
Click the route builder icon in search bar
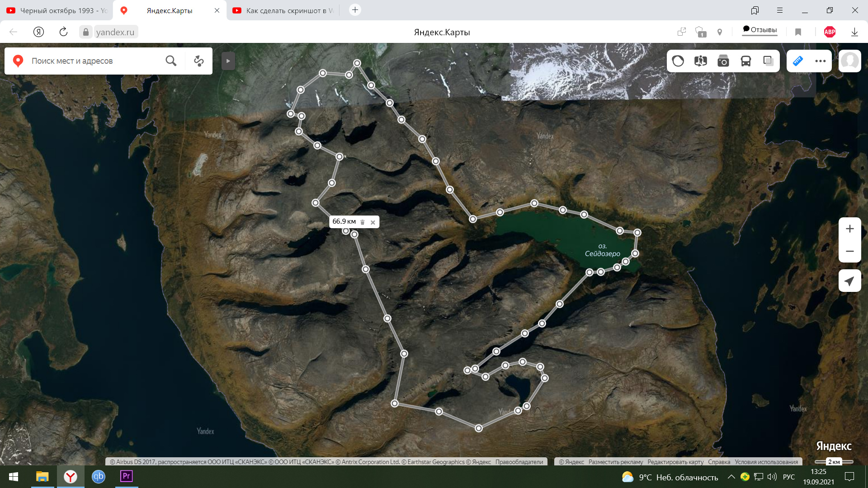click(199, 61)
